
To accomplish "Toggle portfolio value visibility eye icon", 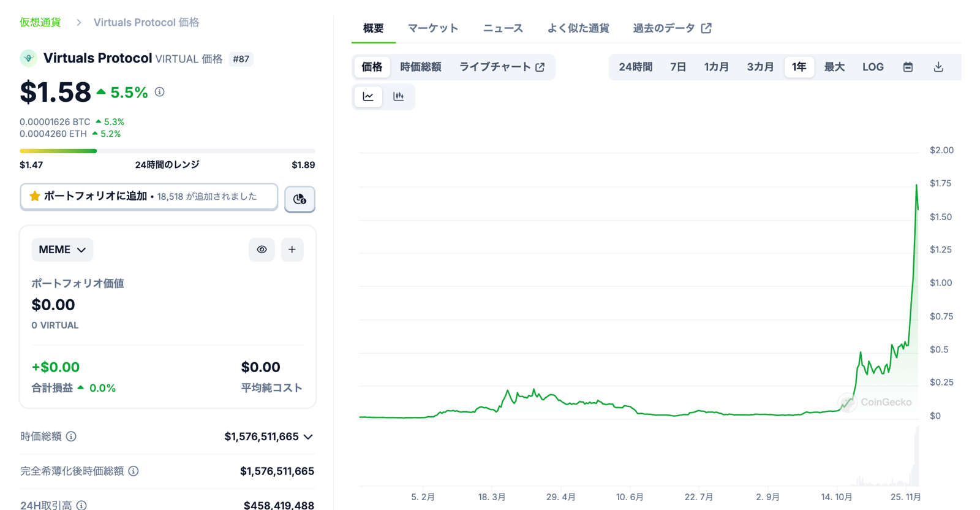I will [262, 249].
